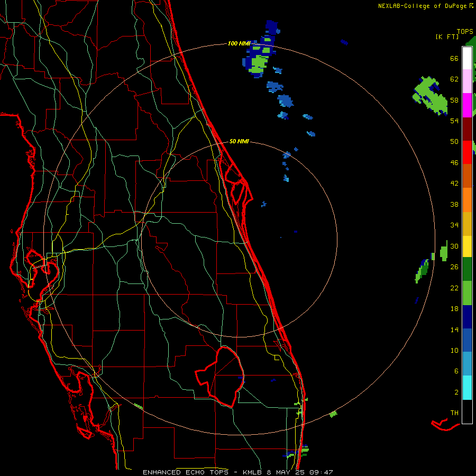This screenshot has width=476, height=476.
Task: Click legend value 34
Action: point(454,225)
